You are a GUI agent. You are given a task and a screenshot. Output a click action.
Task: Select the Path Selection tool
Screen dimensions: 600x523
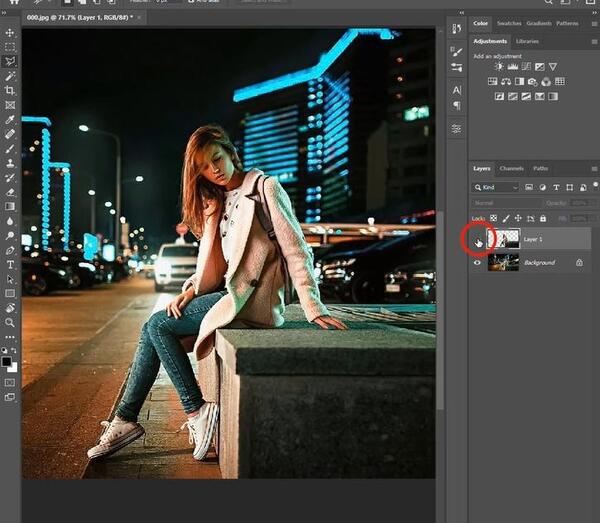pyautogui.click(x=10, y=279)
